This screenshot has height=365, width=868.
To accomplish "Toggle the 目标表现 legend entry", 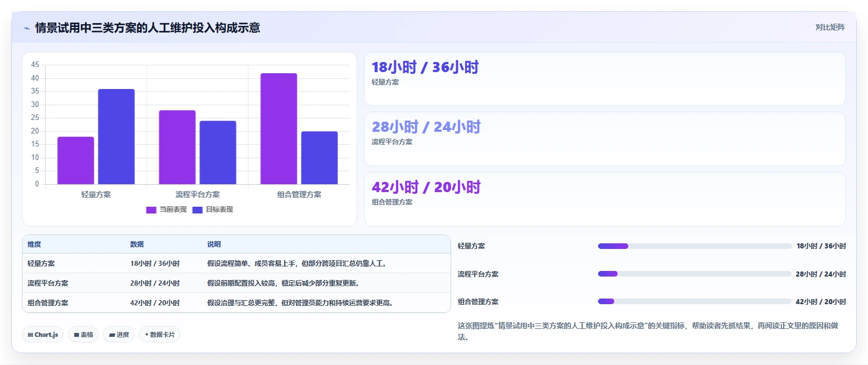I will [213, 210].
